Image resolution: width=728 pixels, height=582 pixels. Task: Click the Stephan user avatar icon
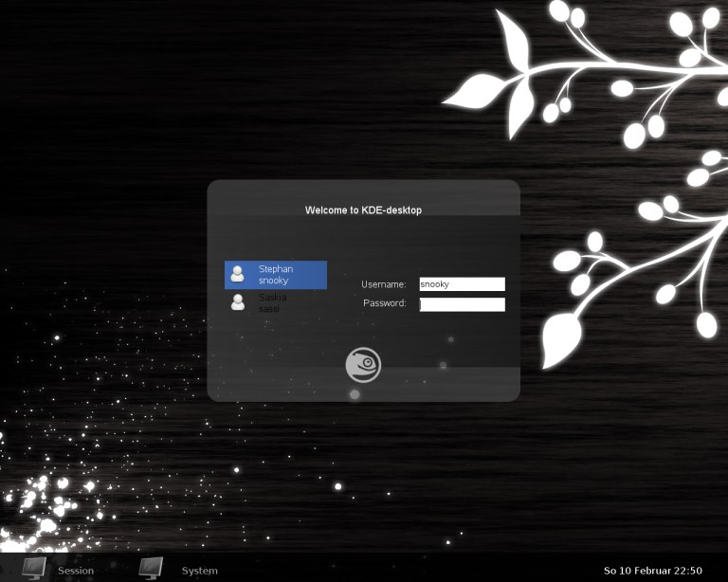(238, 274)
